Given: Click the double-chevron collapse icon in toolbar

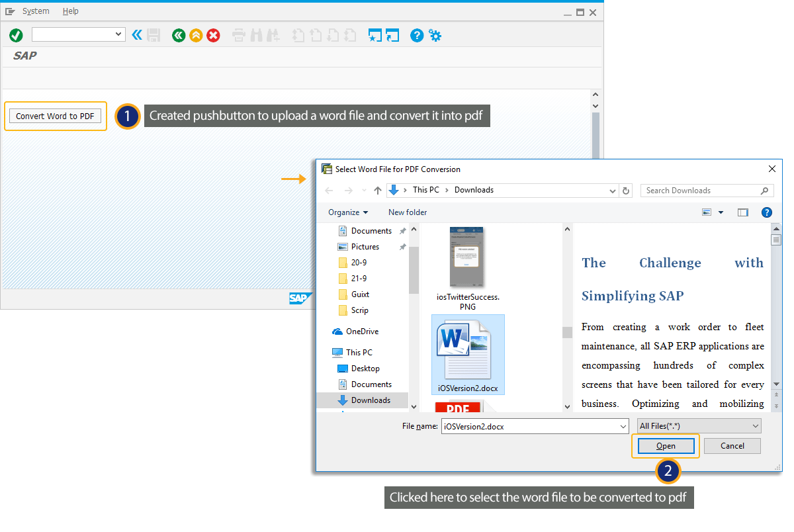Looking at the screenshot, I should click(x=137, y=35).
